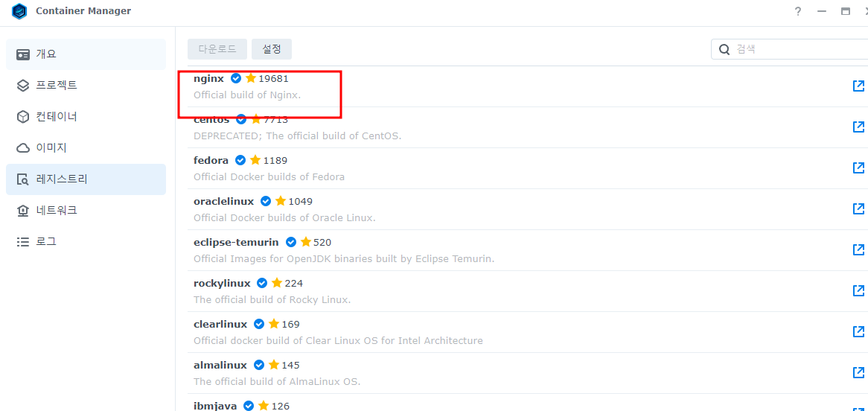The height and width of the screenshot is (411, 868).
Task: Select the 레지스트리 sidebar item
Action: click(86, 179)
